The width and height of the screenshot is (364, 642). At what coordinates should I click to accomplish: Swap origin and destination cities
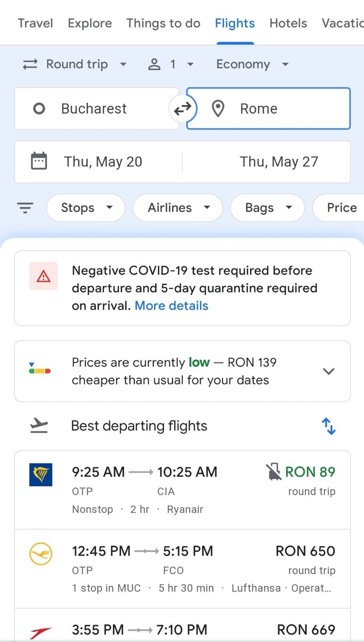point(182,109)
